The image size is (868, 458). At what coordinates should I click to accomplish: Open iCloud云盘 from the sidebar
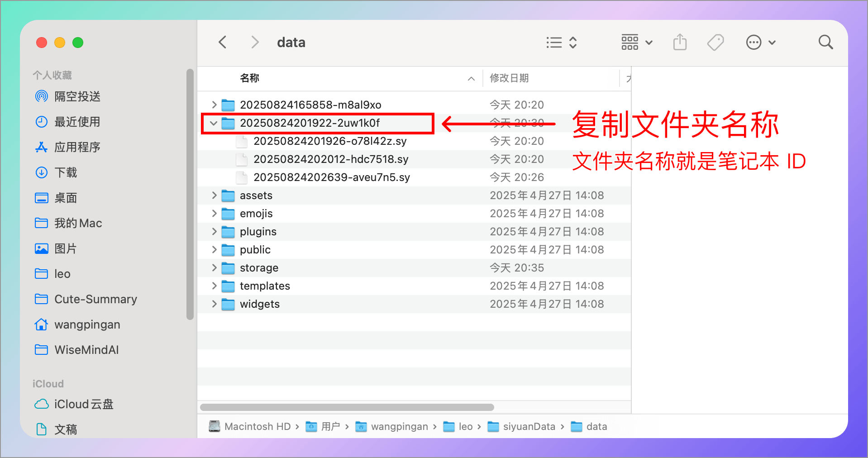tap(84, 404)
